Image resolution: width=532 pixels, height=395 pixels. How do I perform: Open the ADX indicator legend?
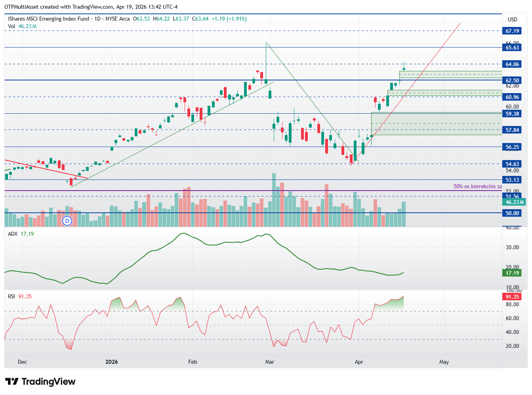point(21,234)
